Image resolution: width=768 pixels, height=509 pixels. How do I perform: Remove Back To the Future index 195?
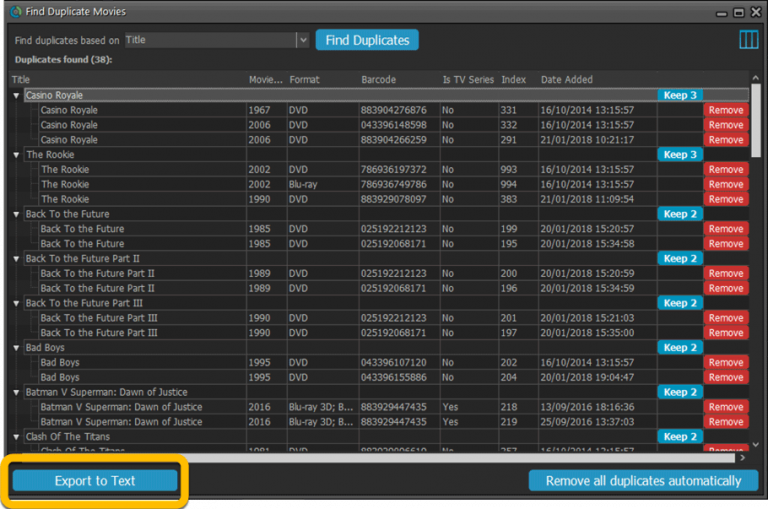pyautogui.click(x=726, y=243)
